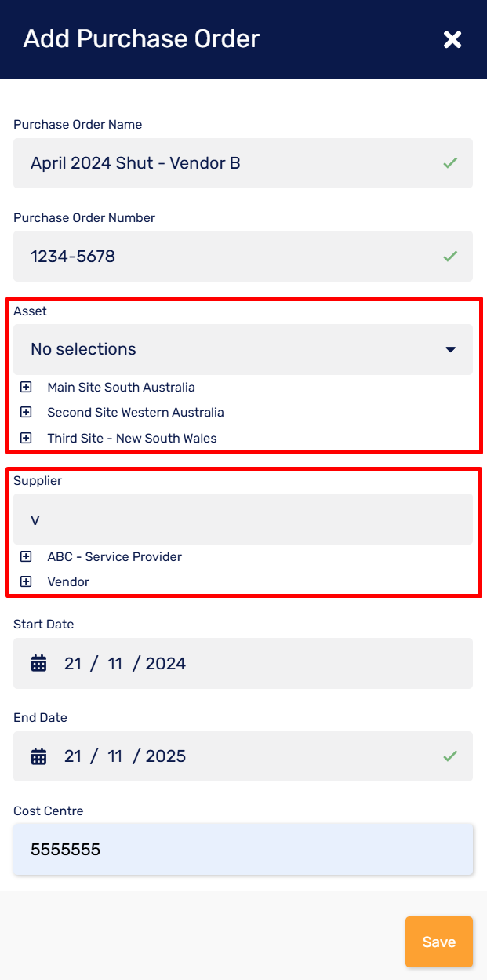The height and width of the screenshot is (980, 487).
Task: Select ABC - Service Provider supplier
Action: 114,556
